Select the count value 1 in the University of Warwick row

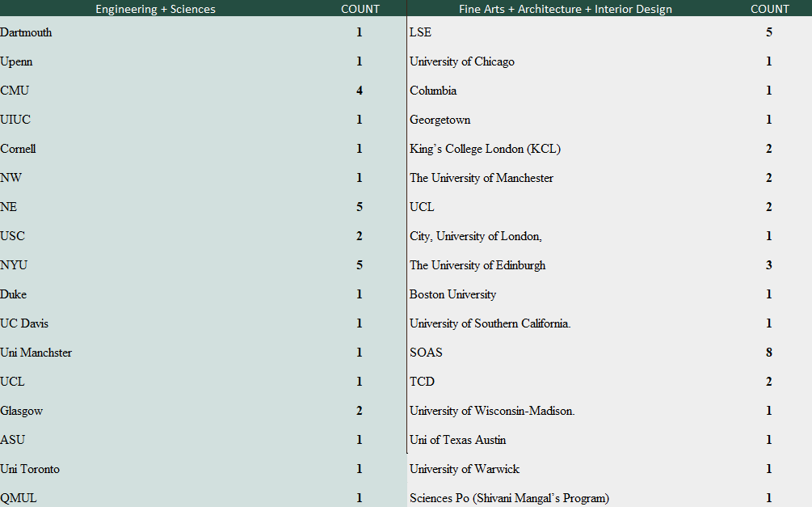coord(769,469)
